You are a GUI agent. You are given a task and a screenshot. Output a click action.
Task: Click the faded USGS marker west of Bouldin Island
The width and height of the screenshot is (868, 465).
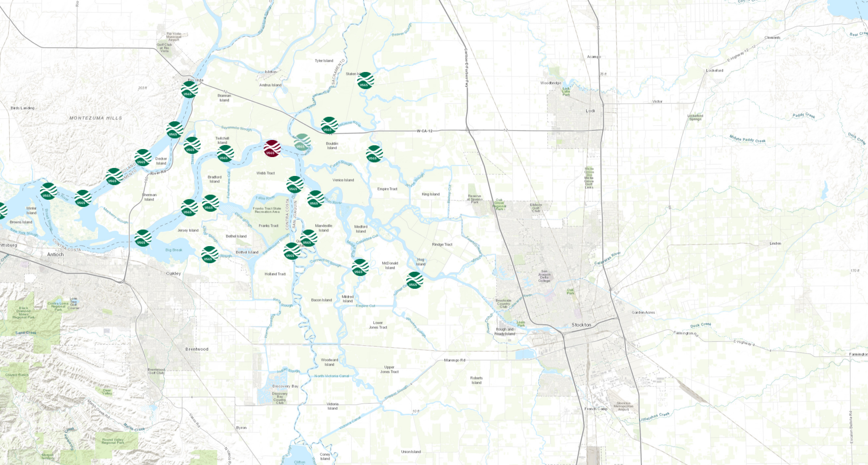302,142
